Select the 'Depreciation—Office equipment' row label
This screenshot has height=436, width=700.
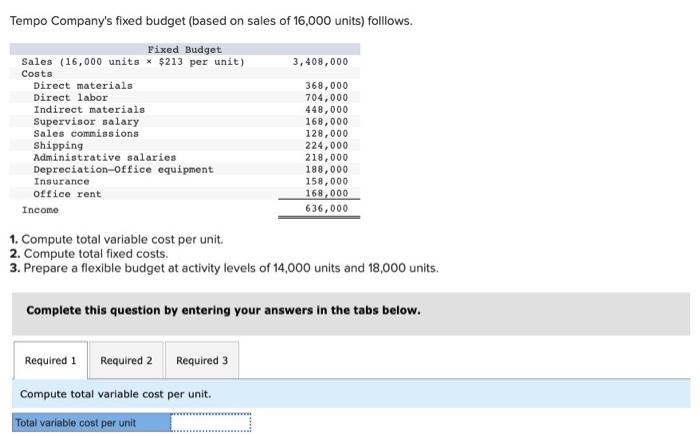(124, 170)
